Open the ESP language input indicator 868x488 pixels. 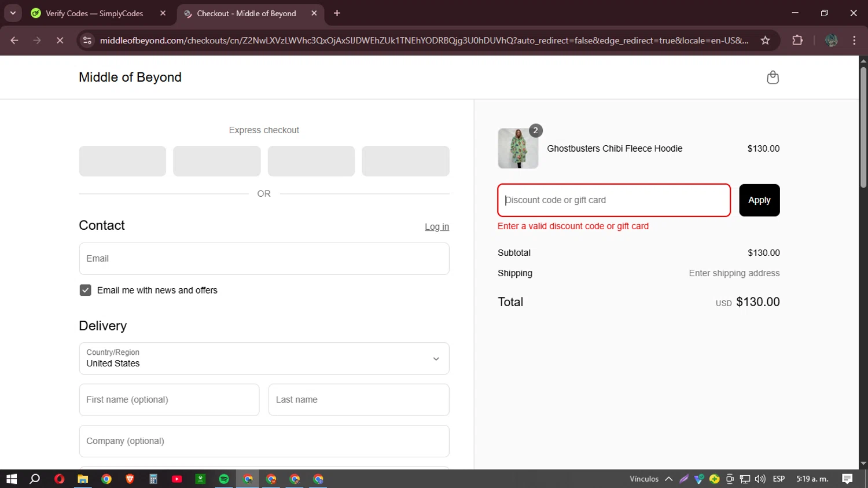(x=779, y=479)
